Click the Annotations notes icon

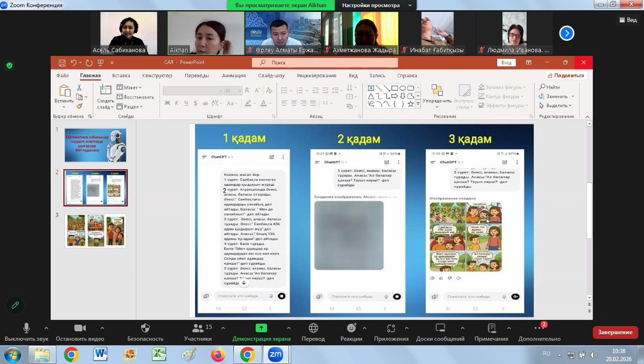point(491,328)
